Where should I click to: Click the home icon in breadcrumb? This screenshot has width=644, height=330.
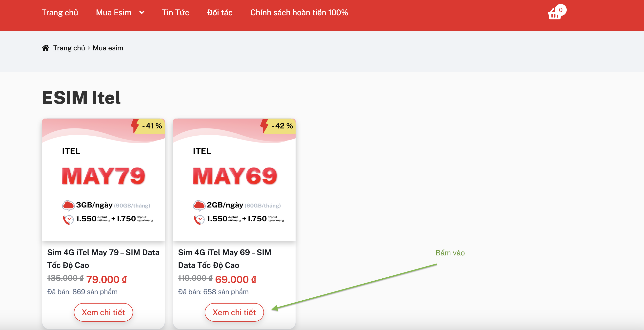45,48
